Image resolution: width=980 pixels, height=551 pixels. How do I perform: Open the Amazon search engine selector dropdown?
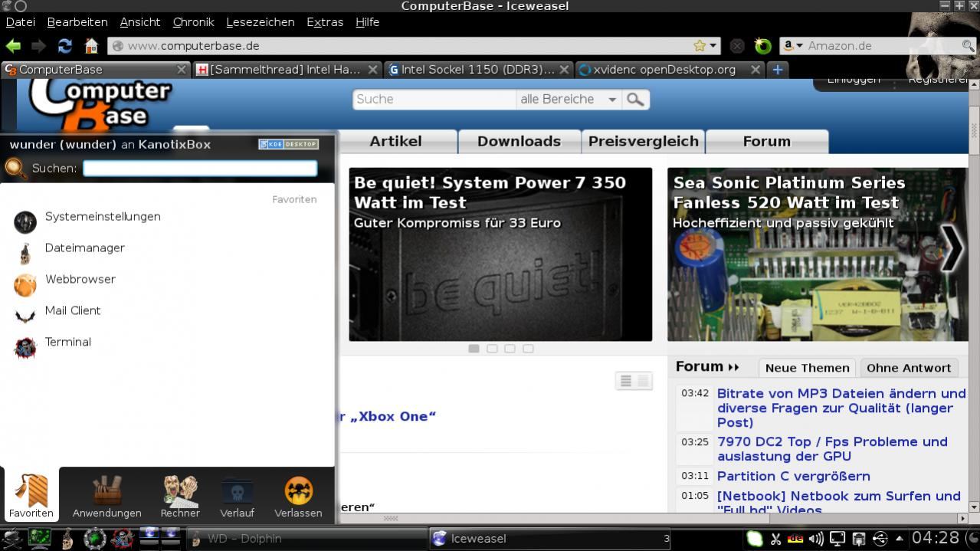(792, 46)
